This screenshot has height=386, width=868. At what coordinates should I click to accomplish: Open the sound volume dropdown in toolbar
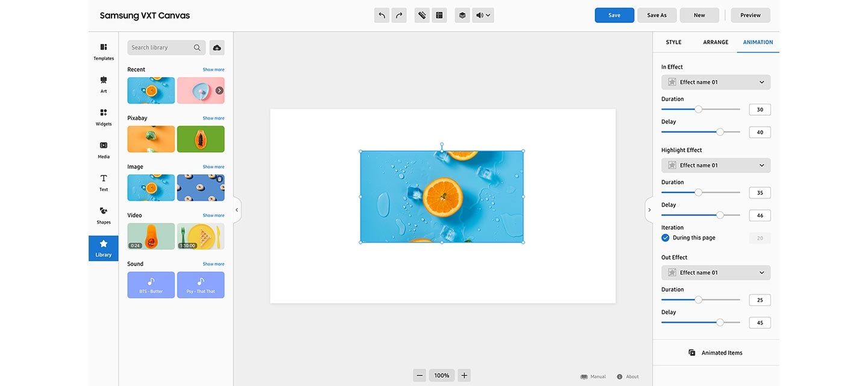pos(483,15)
